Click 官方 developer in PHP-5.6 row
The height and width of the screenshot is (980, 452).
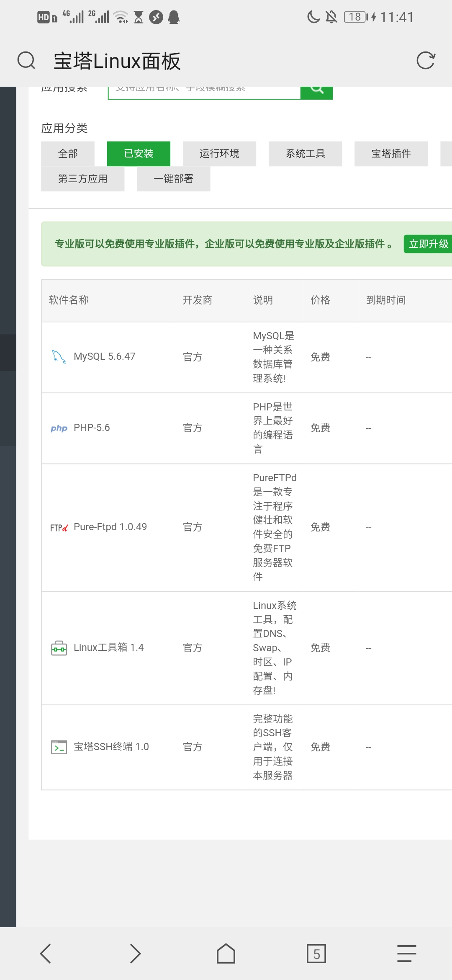[193, 428]
